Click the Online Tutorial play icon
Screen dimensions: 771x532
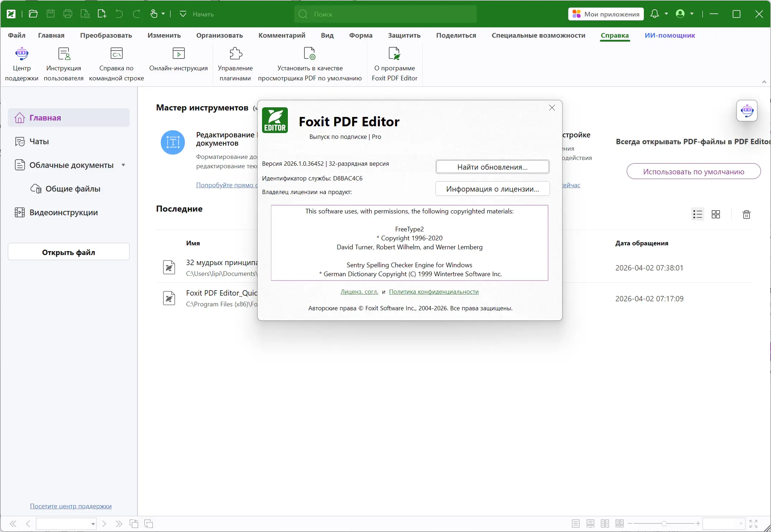178,54
